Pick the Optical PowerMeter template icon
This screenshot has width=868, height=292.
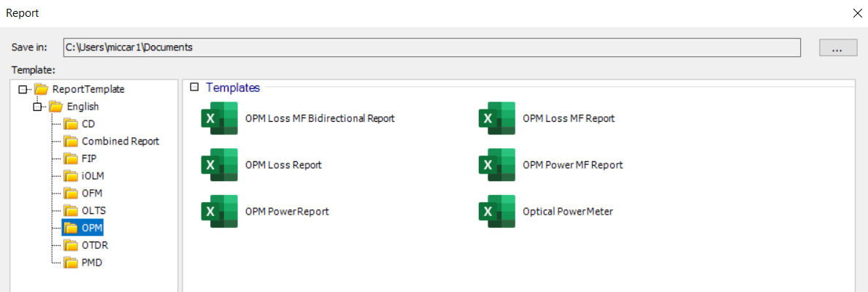point(496,212)
